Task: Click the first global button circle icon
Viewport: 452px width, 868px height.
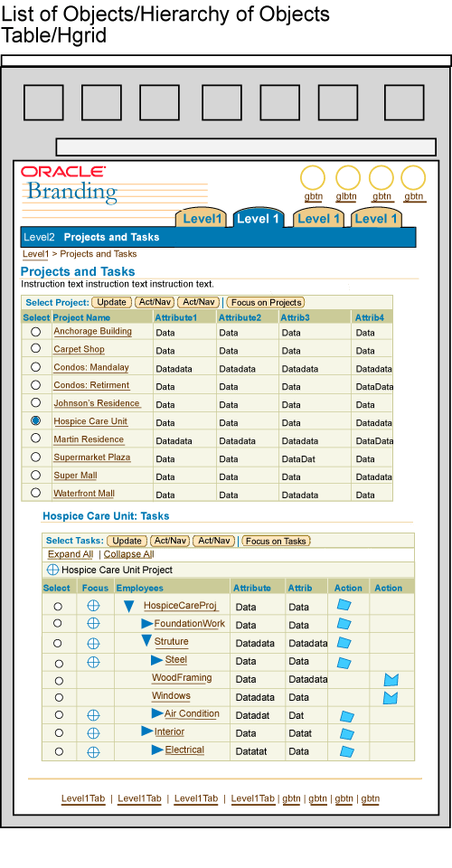Action: (x=313, y=178)
